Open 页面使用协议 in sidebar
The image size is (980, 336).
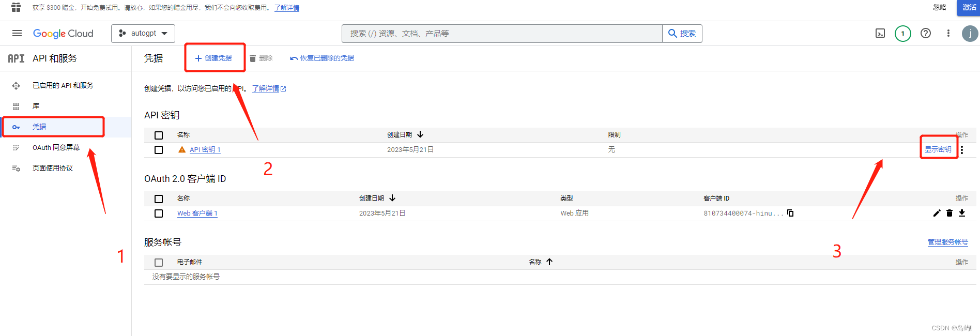coord(53,168)
